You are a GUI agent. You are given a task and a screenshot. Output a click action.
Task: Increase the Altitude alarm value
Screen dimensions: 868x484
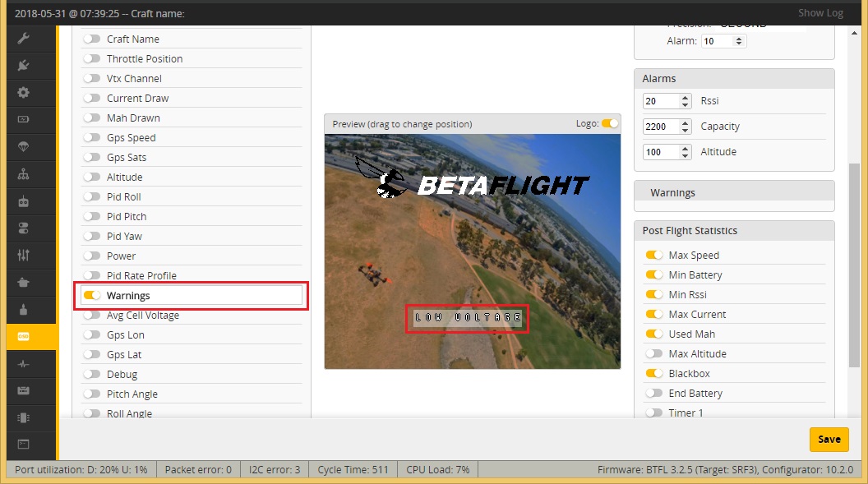(686, 149)
